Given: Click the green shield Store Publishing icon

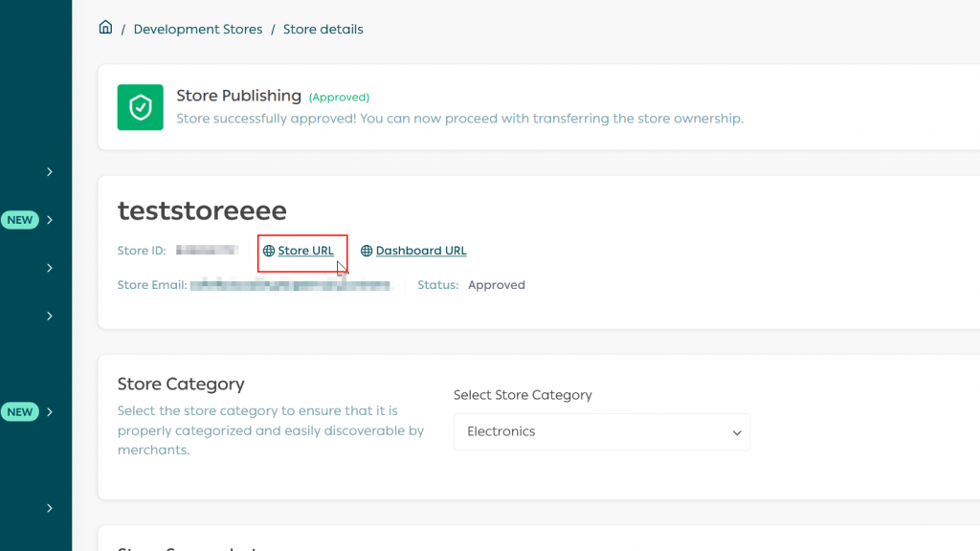Looking at the screenshot, I should (140, 107).
